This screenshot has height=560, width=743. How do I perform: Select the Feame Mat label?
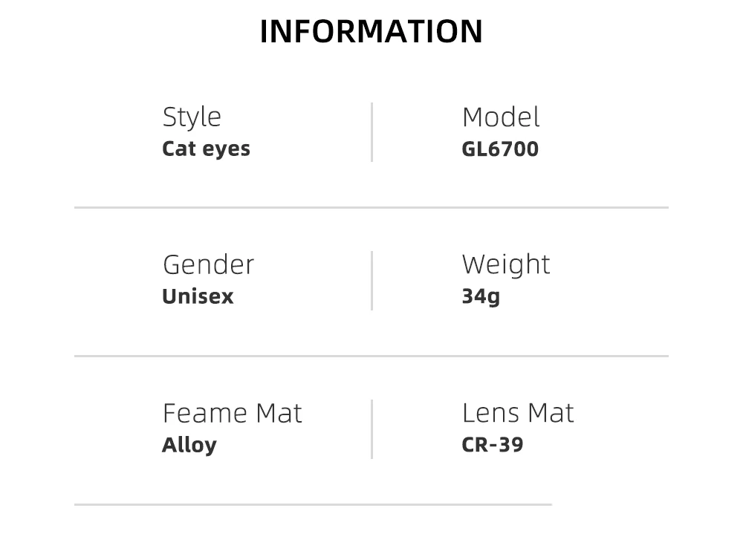(x=232, y=413)
